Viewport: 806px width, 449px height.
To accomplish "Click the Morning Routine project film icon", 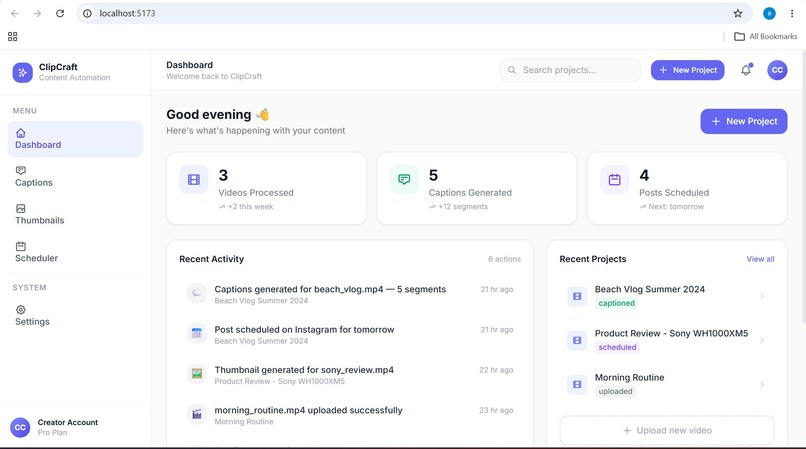I will (577, 385).
